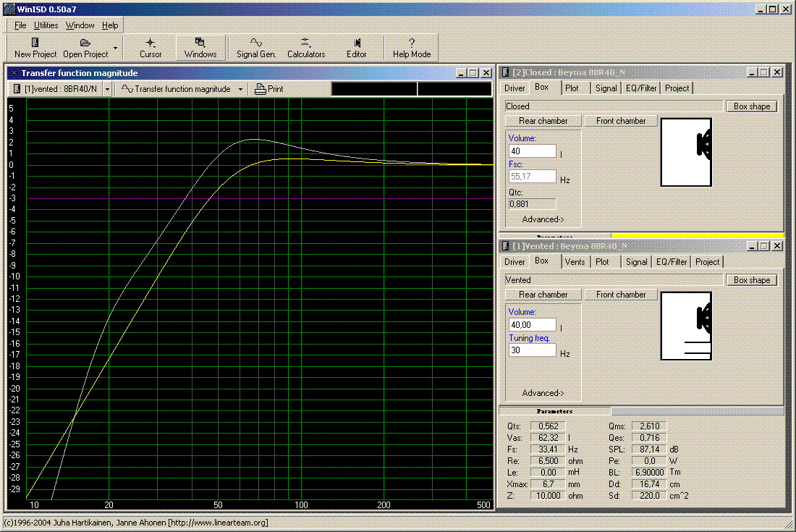Open Signal tab in Vented project window
This screenshot has height=532, width=796.
pyautogui.click(x=636, y=262)
